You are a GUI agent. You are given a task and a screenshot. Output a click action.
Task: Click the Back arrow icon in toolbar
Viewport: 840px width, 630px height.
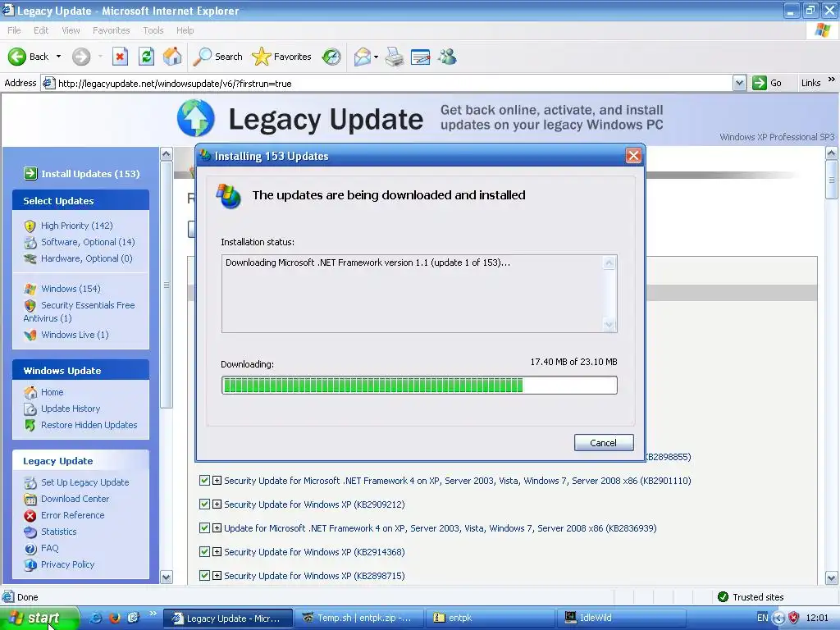tap(16, 57)
